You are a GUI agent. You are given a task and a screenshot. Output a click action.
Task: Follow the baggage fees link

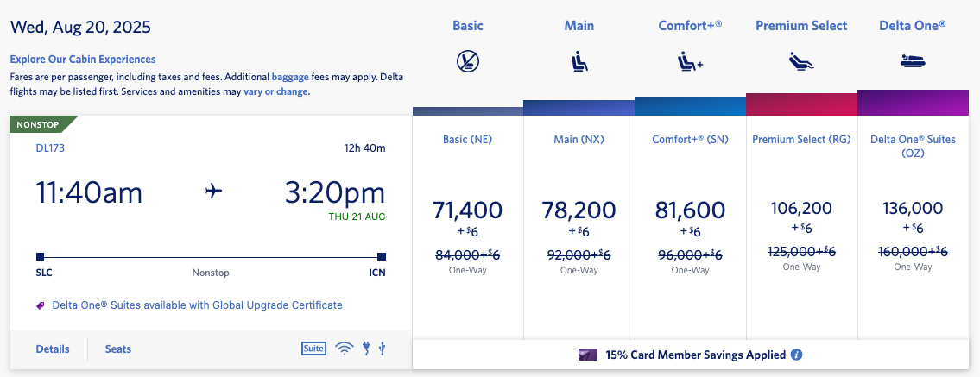coord(290,78)
